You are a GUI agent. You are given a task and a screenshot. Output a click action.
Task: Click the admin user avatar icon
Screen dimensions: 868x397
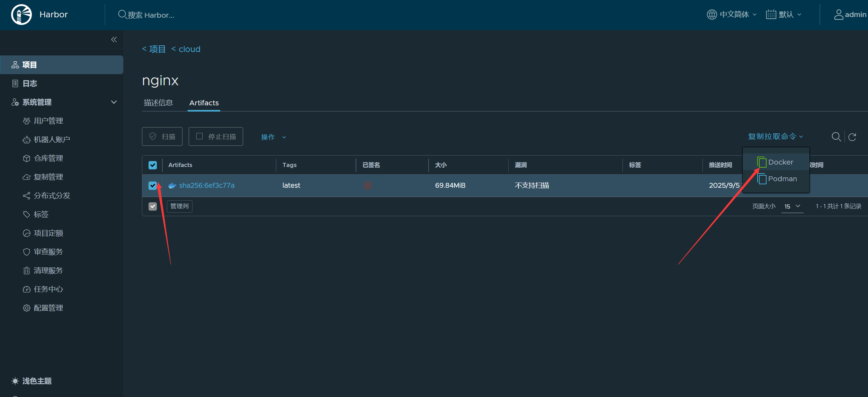pos(839,15)
